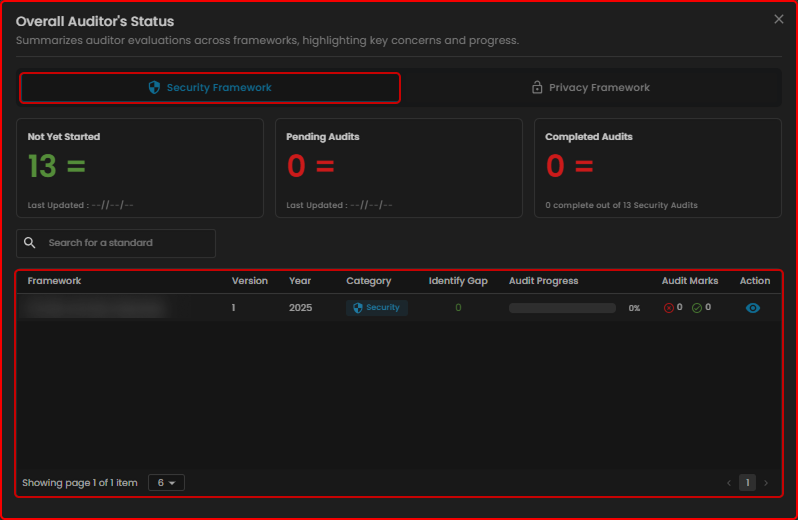This screenshot has height=520, width=798.
Task: Go to the previous page arrow
Action: click(x=729, y=483)
